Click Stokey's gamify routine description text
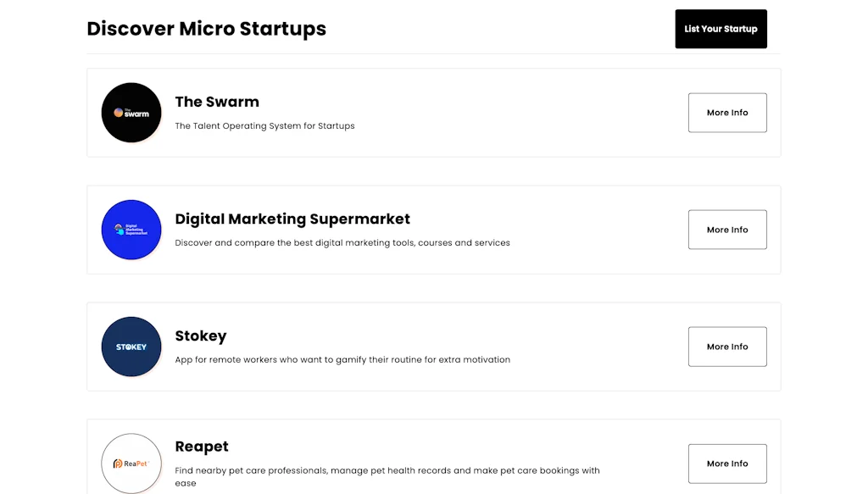This screenshot has width=868, height=494. click(342, 359)
